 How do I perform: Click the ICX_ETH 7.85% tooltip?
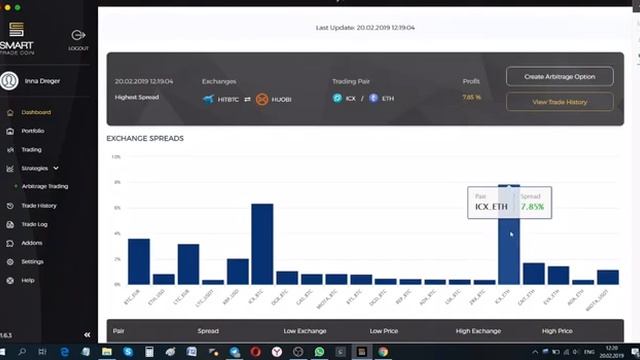point(509,202)
